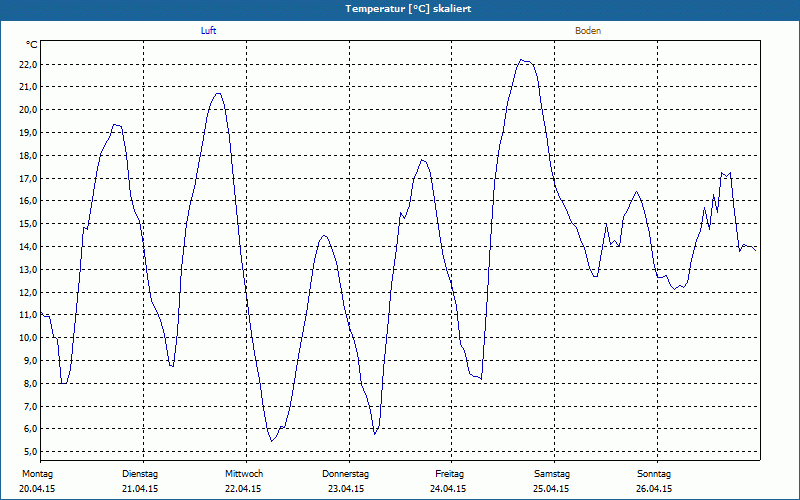Click the 'Sonntag' day label

click(654, 474)
